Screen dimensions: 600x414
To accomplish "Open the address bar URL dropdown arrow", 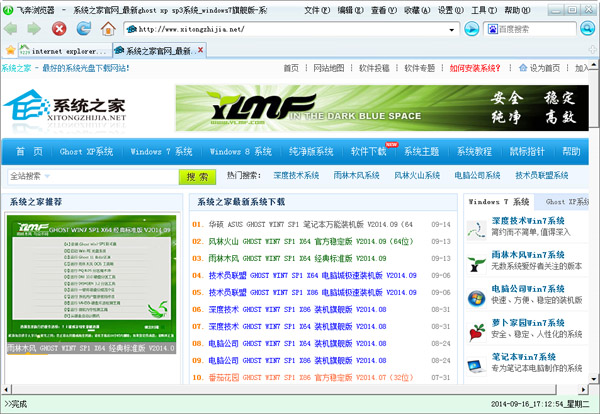I will pos(449,29).
